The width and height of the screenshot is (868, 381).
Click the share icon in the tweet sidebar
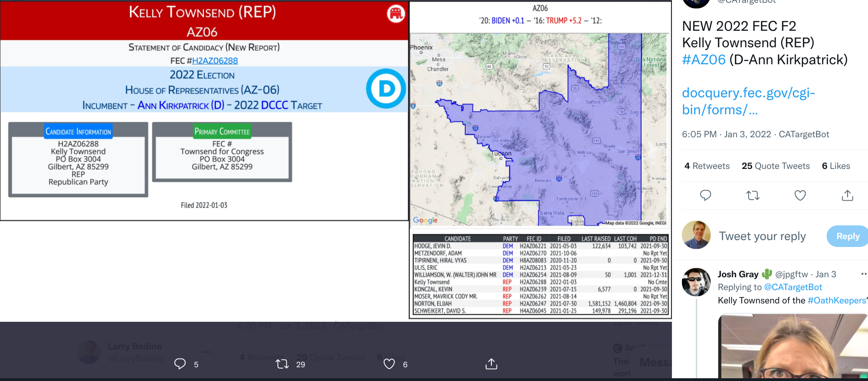coord(847,196)
